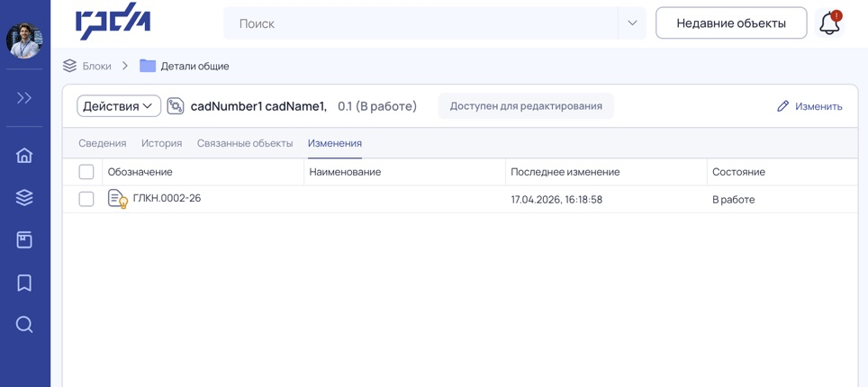The image size is (868, 387).
Task: Switch to the История tab
Action: coord(162,143)
